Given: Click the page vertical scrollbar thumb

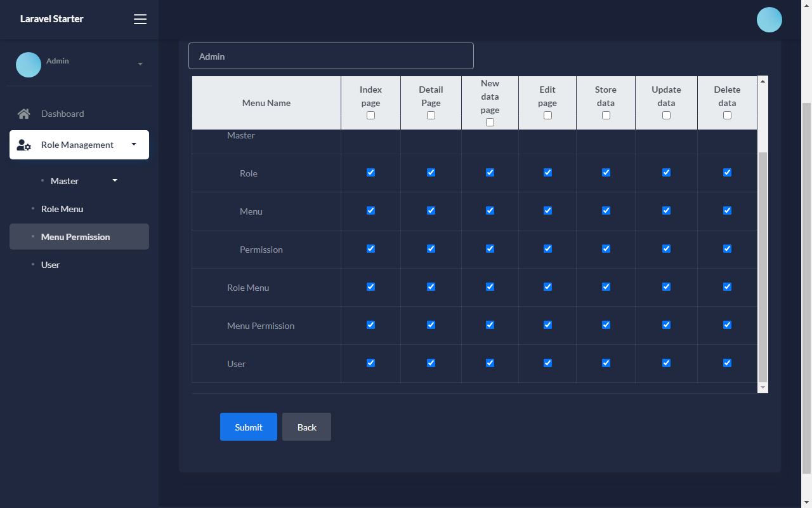Looking at the screenshot, I should pos(806,288).
